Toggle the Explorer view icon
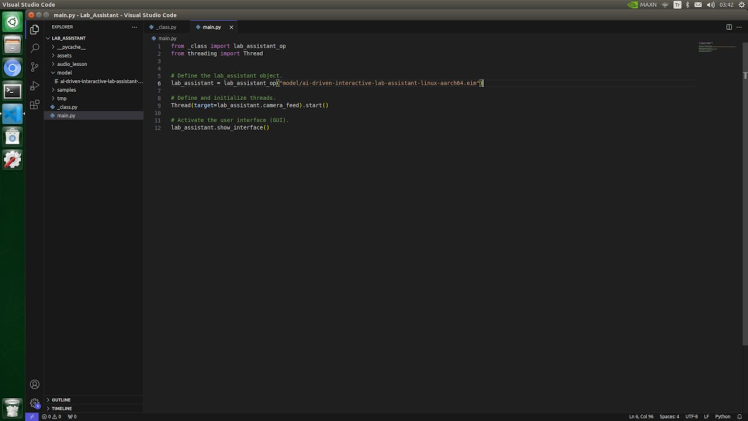 click(35, 30)
